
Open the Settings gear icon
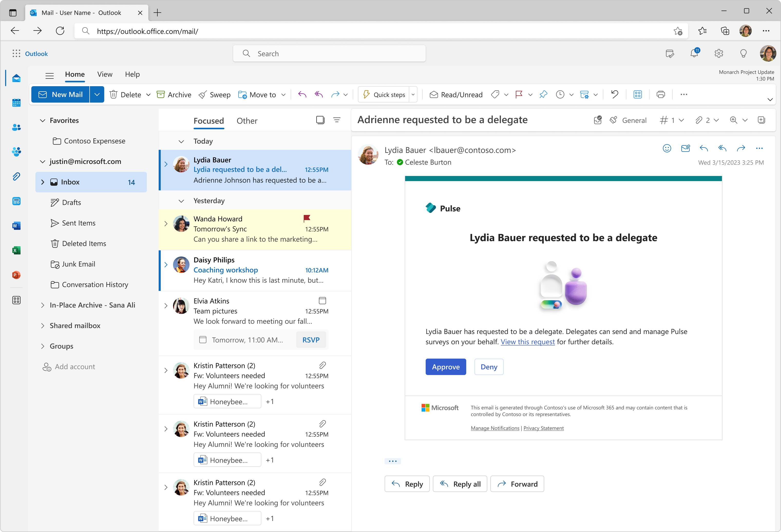[x=719, y=53]
